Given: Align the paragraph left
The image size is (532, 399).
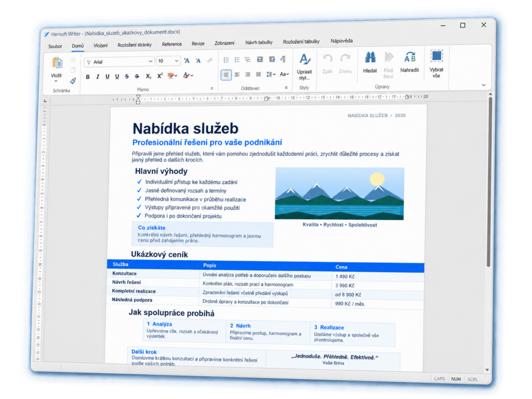Looking at the screenshot, I should coord(226,75).
